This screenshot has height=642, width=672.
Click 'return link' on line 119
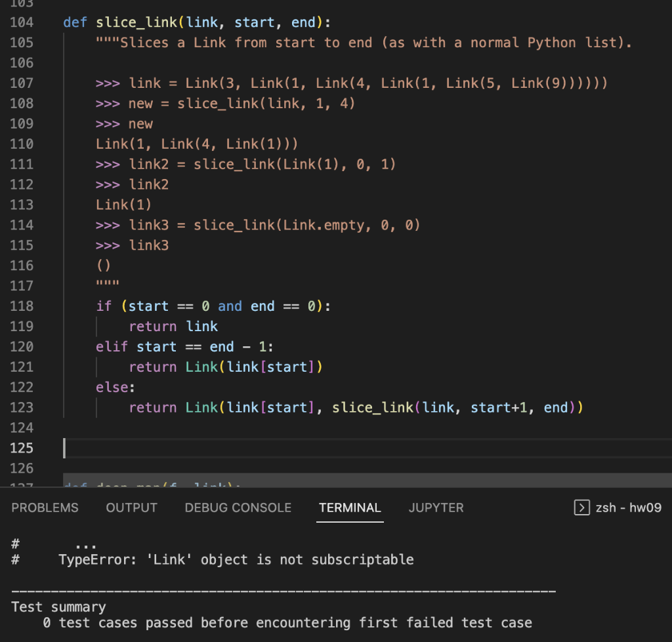point(173,327)
